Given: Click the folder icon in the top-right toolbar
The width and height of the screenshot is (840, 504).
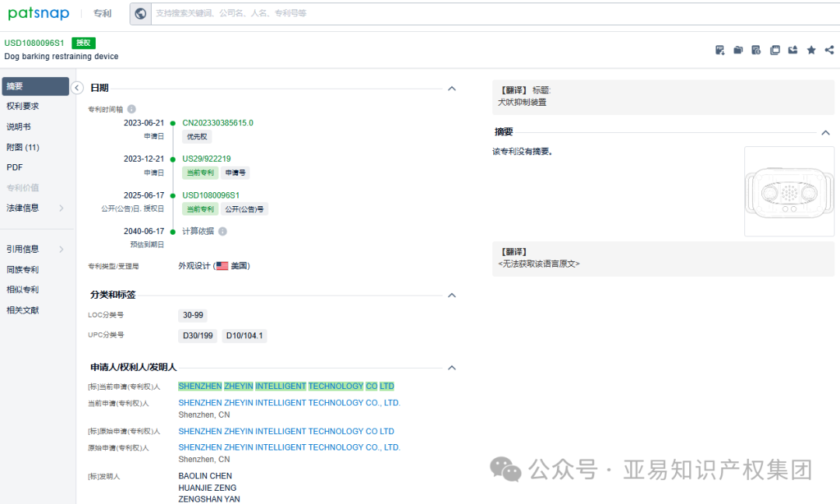Looking at the screenshot, I should pos(738,50).
